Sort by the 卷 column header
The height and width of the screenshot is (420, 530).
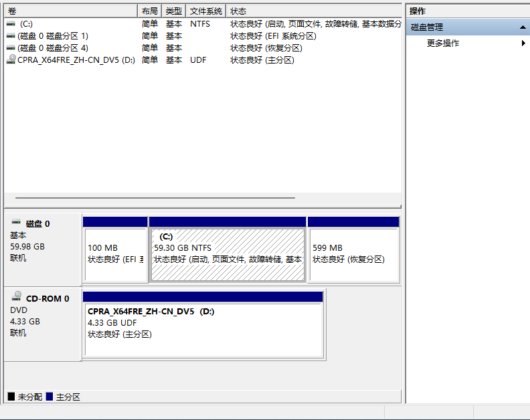coord(70,11)
